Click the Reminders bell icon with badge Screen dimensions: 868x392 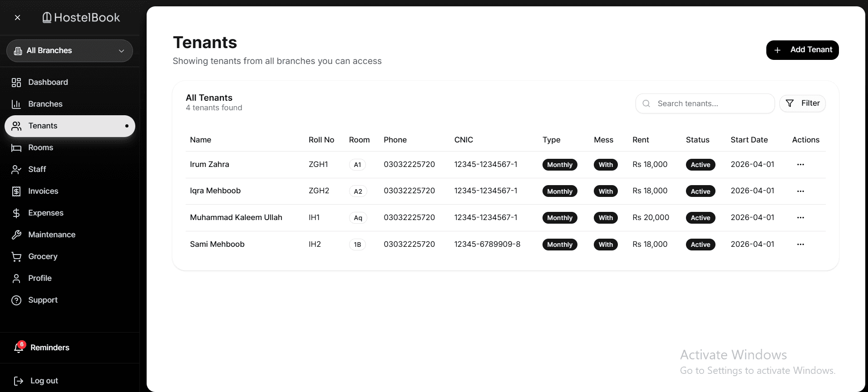(19, 347)
